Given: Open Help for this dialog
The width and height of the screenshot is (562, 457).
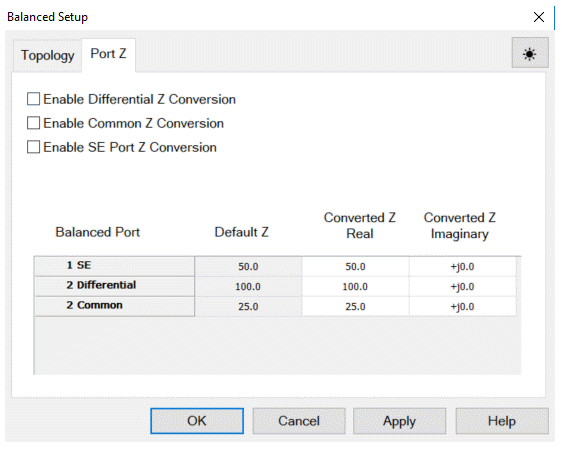Looking at the screenshot, I should (502, 421).
